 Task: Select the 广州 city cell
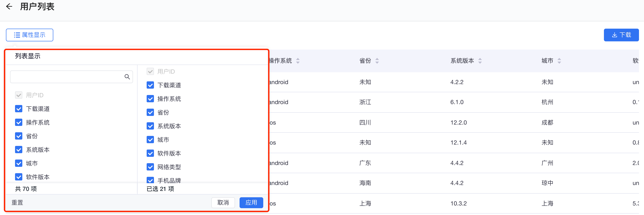point(547,163)
